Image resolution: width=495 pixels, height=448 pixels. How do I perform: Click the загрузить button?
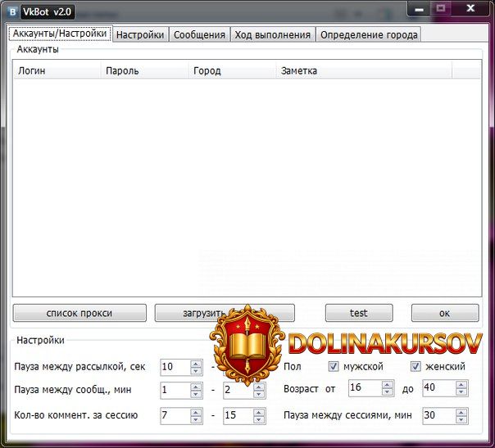click(225, 313)
